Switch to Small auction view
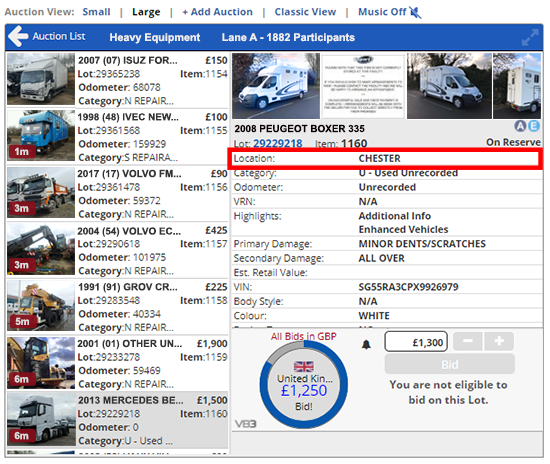This screenshot has width=550, height=464. [x=96, y=12]
